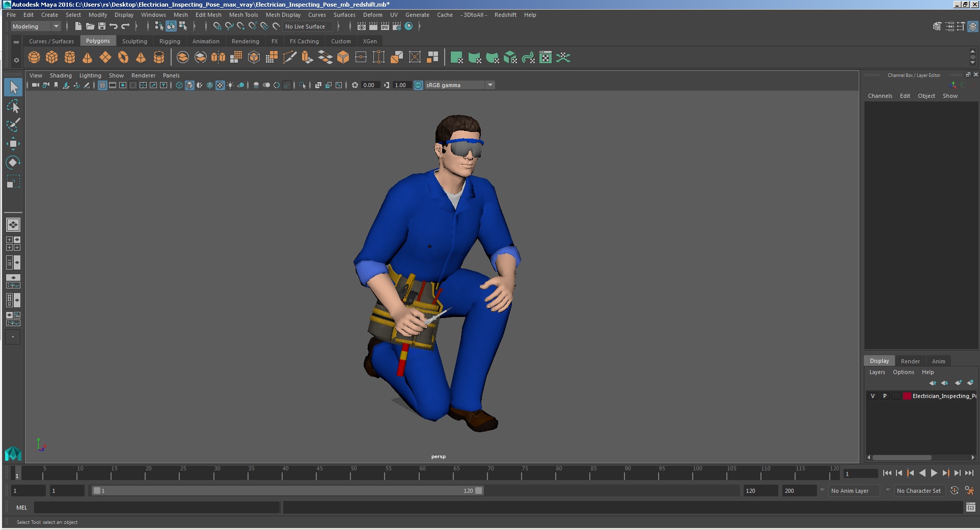This screenshot has height=530, width=980.
Task: Toggle the ON color management button
Action: tap(418, 85)
